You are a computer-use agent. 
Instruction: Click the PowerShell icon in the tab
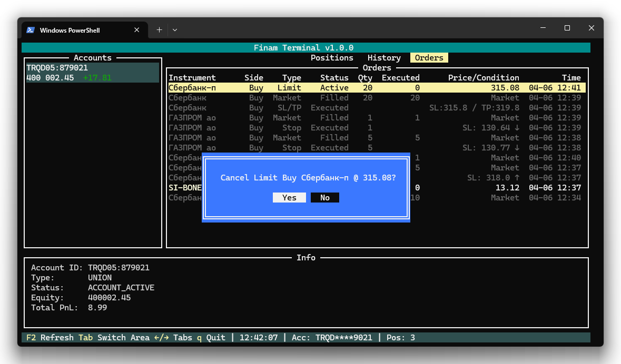coord(31,30)
